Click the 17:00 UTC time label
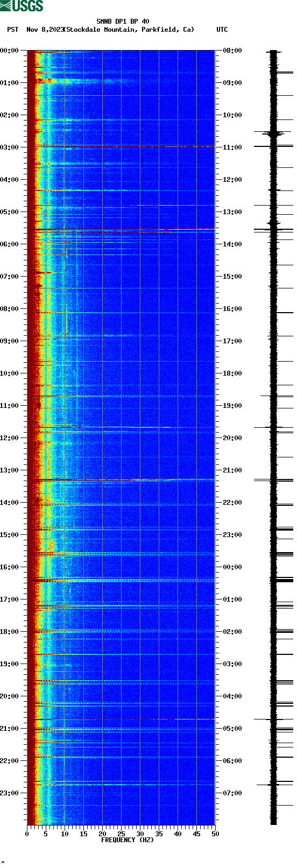The image size is (297, 868). 232,341
